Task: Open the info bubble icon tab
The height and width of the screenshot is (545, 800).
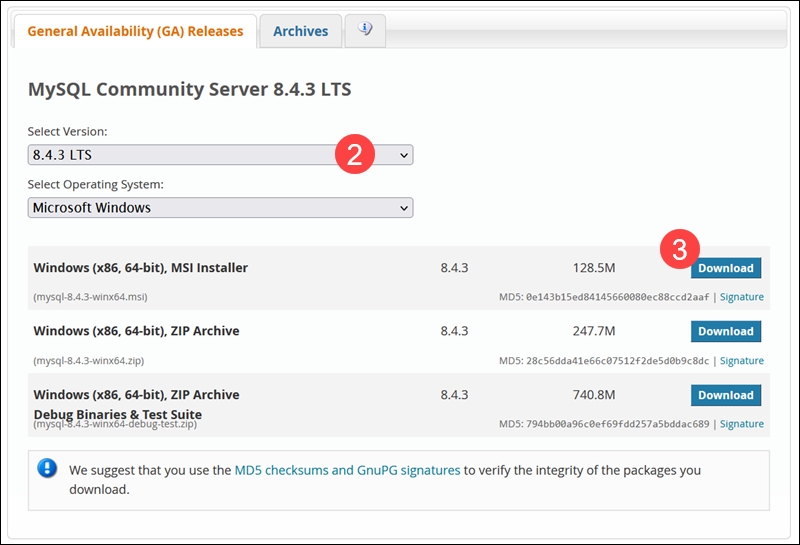Action: tap(365, 30)
